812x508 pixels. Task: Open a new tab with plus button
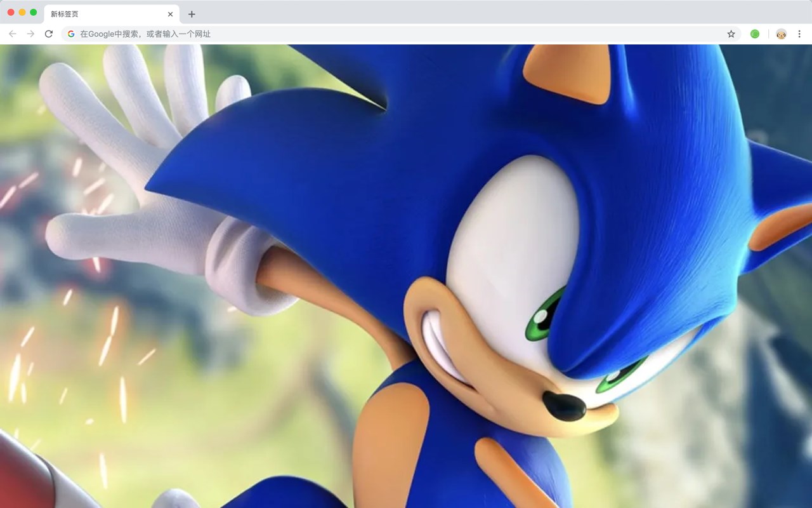pos(192,14)
